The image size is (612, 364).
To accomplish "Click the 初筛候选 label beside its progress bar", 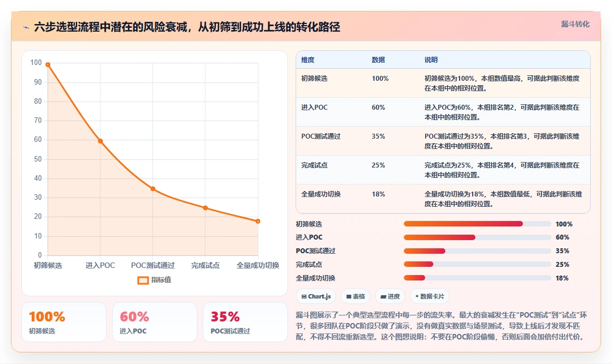I will (309, 224).
